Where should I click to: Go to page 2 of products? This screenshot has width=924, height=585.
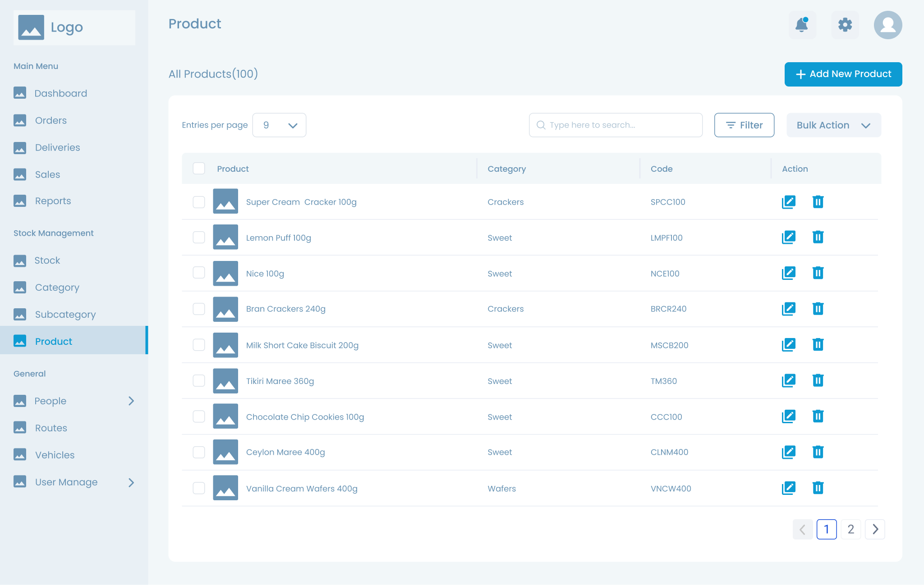coord(850,529)
